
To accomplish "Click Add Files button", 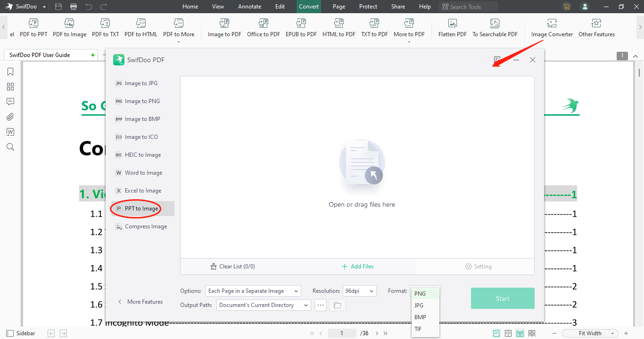I will [357, 266].
